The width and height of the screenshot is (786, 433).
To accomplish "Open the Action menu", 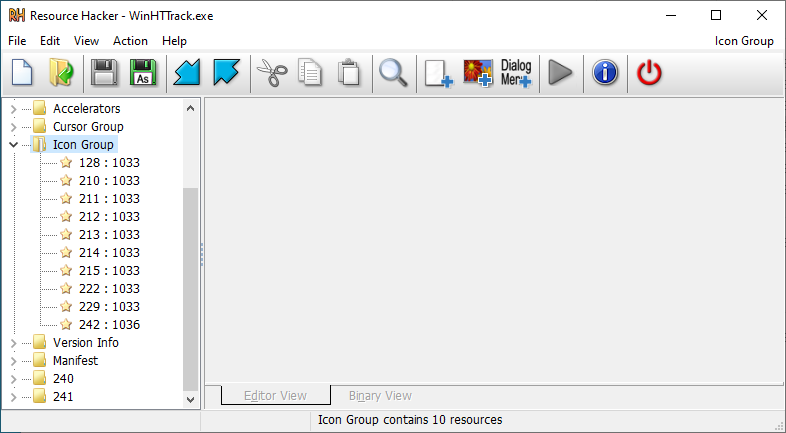I will 130,41.
